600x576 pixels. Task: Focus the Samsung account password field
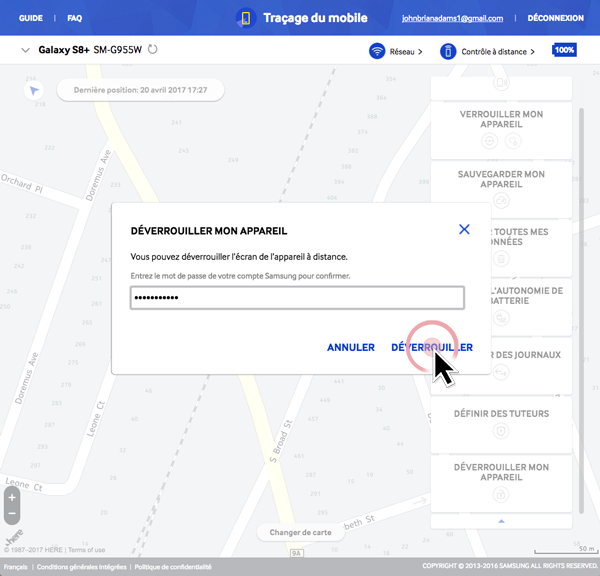click(x=297, y=298)
